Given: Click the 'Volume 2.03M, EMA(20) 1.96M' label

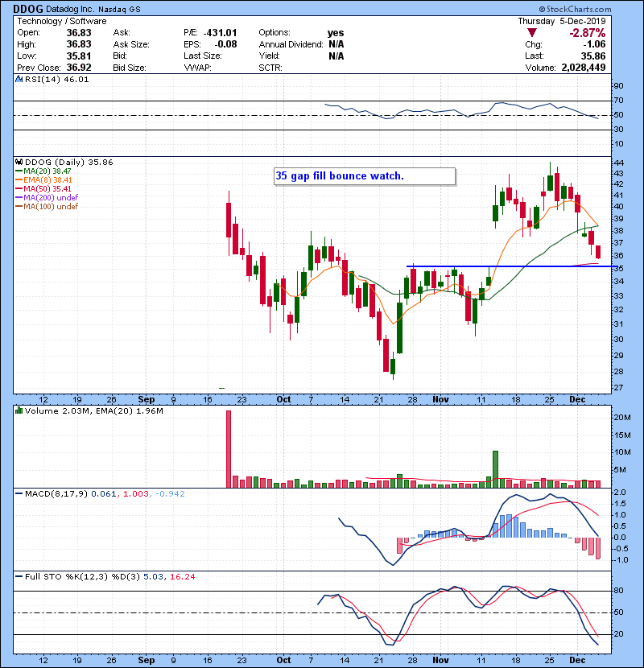Looking at the screenshot, I should tap(93, 411).
